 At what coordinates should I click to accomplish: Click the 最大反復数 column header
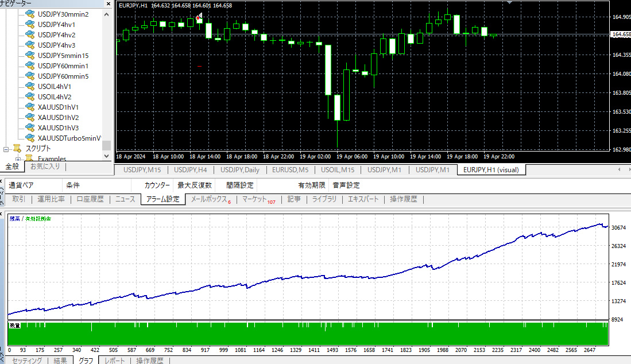pyautogui.click(x=195, y=185)
